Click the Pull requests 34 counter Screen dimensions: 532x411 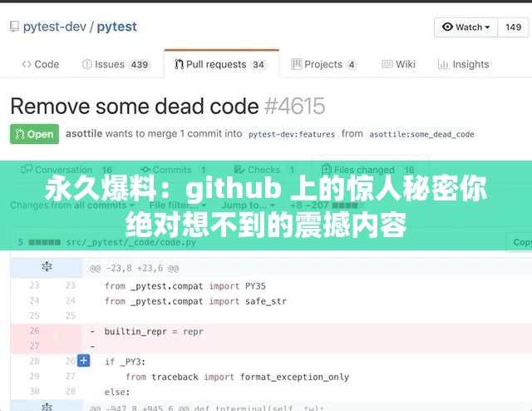click(x=259, y=65)
